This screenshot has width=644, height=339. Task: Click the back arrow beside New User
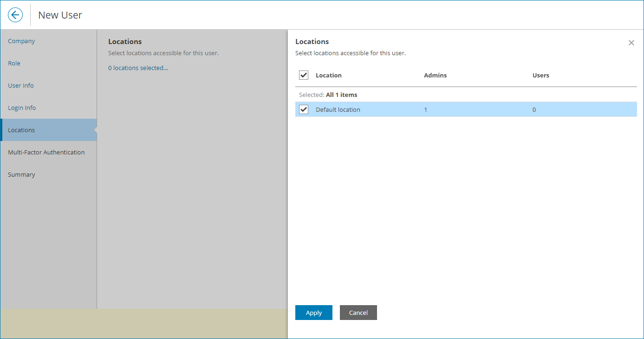pyautogui.click(x=15, y=15)
